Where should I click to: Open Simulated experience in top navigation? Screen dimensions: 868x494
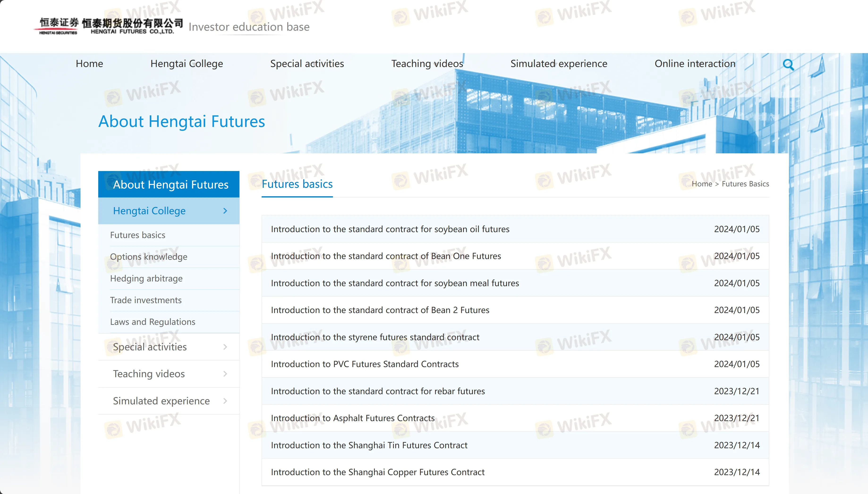(559, 63)
